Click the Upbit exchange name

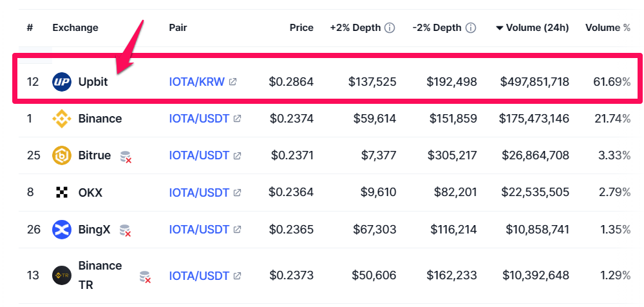tap(93, 82)
